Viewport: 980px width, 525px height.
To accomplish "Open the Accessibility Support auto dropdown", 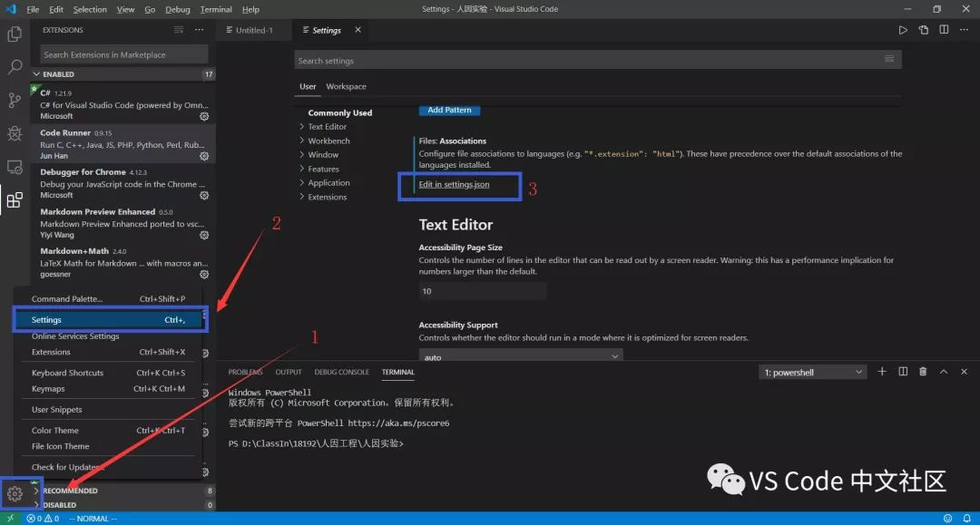I will 521,356.
